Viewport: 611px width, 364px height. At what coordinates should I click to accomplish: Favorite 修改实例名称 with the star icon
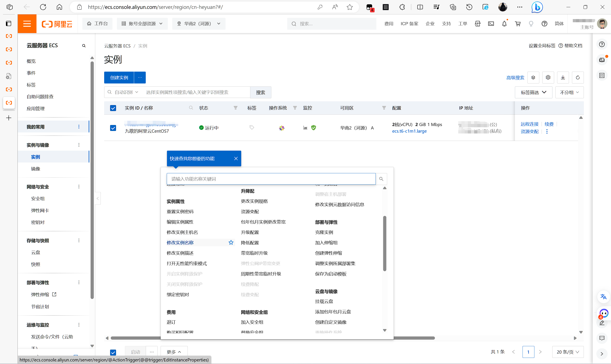(x=231, y=243)
